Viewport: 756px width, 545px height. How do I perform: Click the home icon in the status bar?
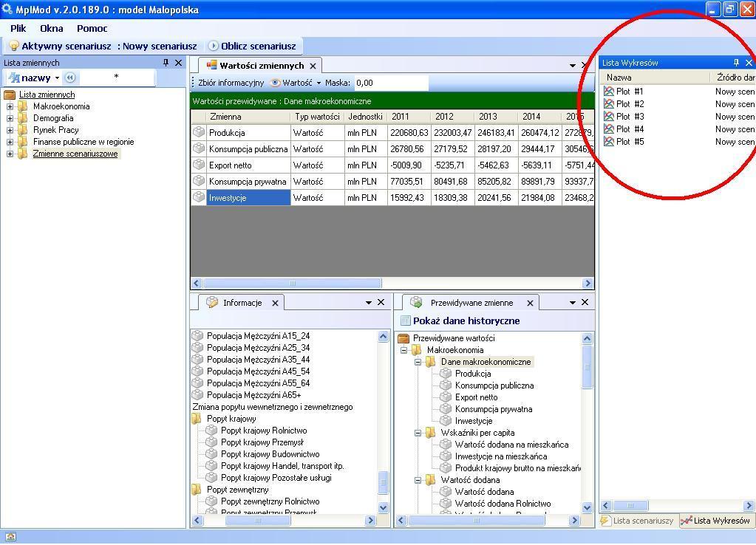[x=10, y=537]
